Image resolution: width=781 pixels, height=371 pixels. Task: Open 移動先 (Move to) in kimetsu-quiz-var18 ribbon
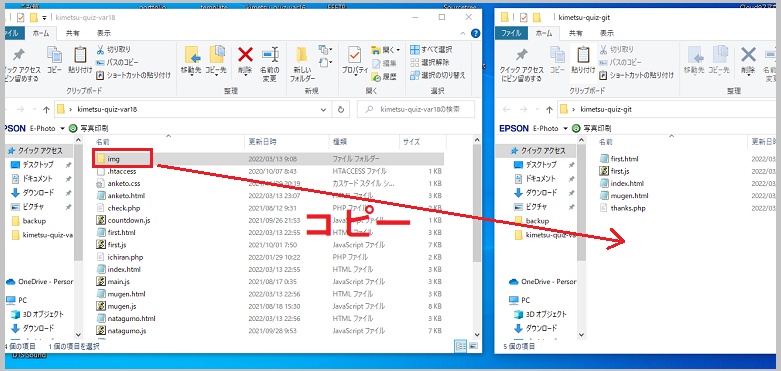pyautogui.click(x=191, y=61)
